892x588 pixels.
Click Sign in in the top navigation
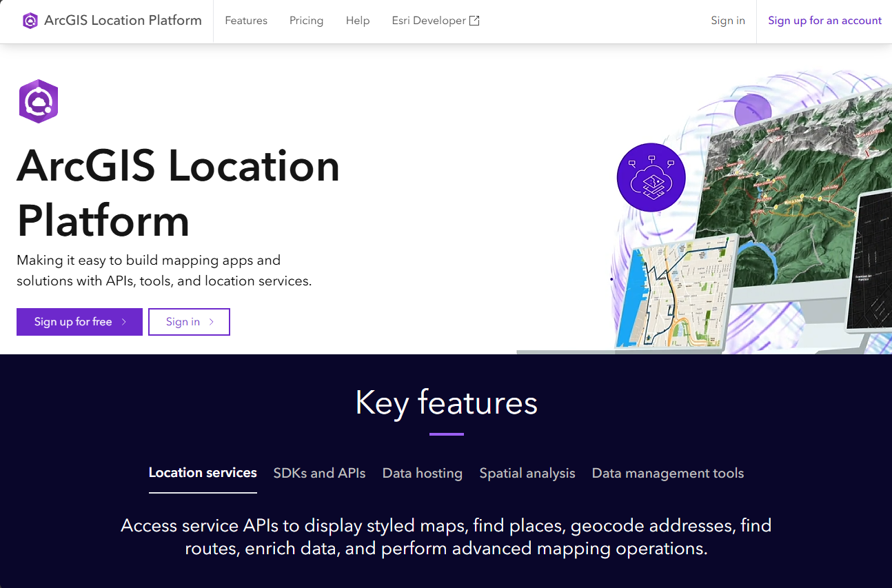coord(728,21)
